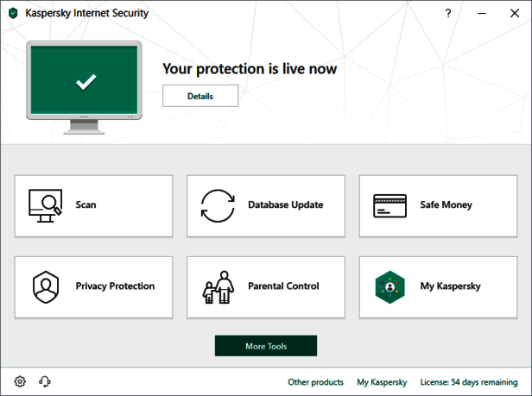Open the Scan magnifier monitor icon
Image resolution: width=532 pixels, height=396 pixels.
[45, 204]
